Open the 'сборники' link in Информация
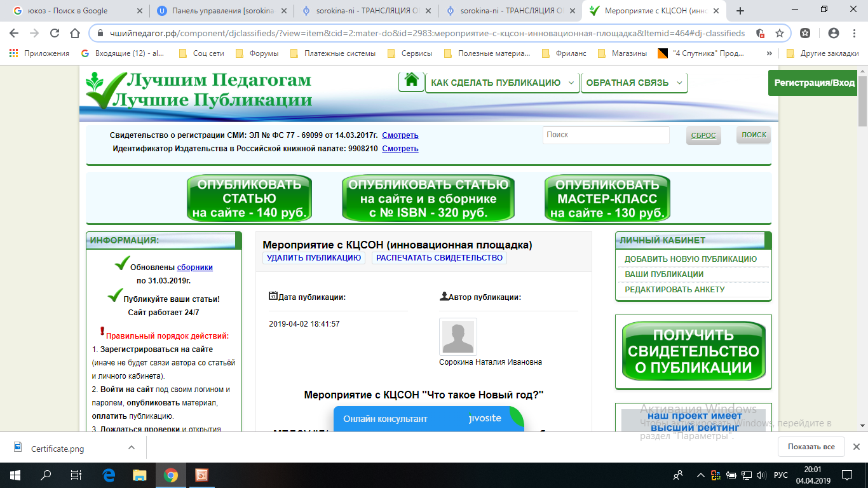The height and width of the screenshot is (488, 868). pyautogui.click(x=195, y=268)
